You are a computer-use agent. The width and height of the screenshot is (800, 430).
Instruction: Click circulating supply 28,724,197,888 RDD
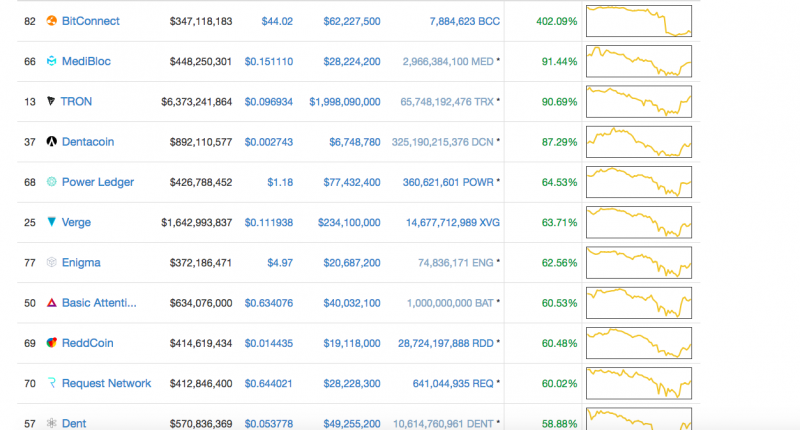click(446, 344)
